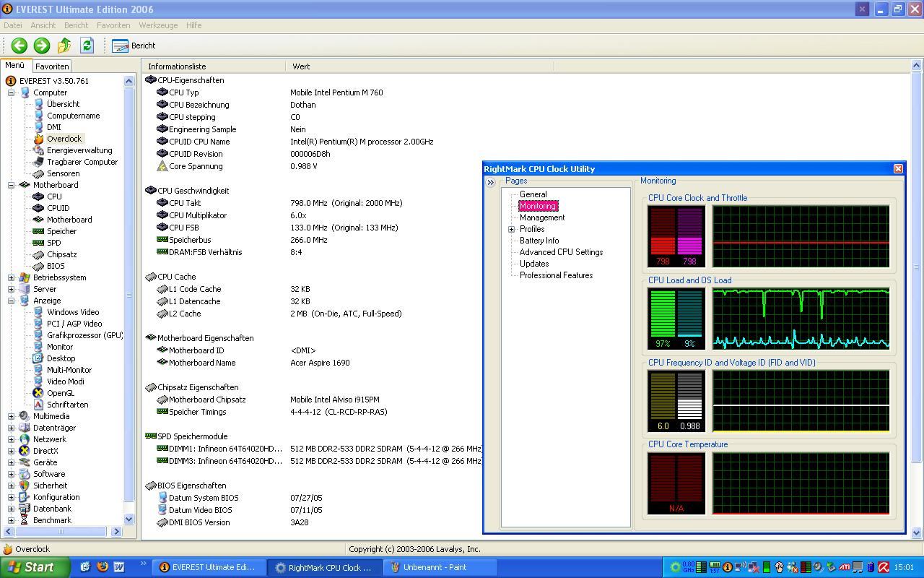This screenshot has width=924, height=578.
Task: Collapse RightMark pages panel with chevron button
Action: 491,183
